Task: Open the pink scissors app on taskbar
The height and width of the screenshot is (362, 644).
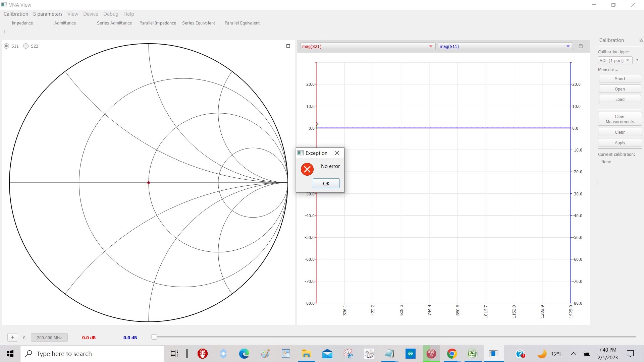Action: pyautogui.click(x=348, y=354)
